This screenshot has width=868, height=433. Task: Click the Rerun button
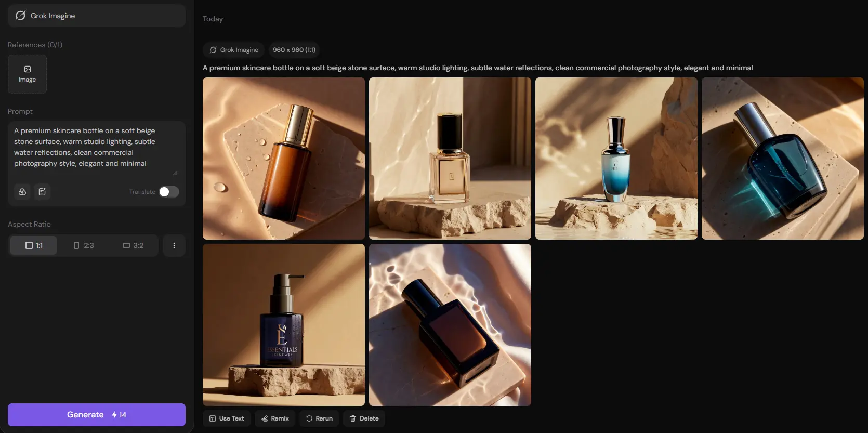click(319, 418)
